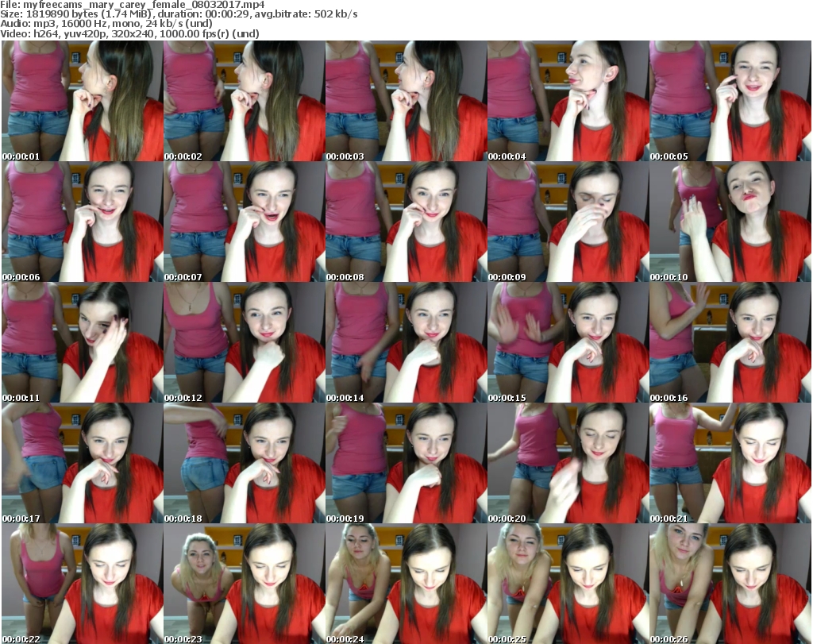Click the 'Audio: mp3, 16000 Hz' line
Image resolution: width=813 pixels, height=644 pixels.
[x=106, y=24]
